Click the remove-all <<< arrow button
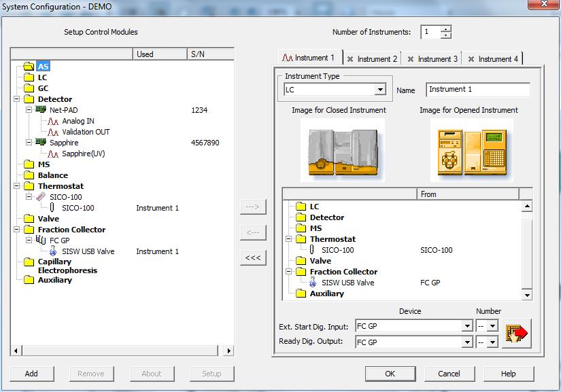This screenshot has height=392, width=561. click(x=253, y=257)
